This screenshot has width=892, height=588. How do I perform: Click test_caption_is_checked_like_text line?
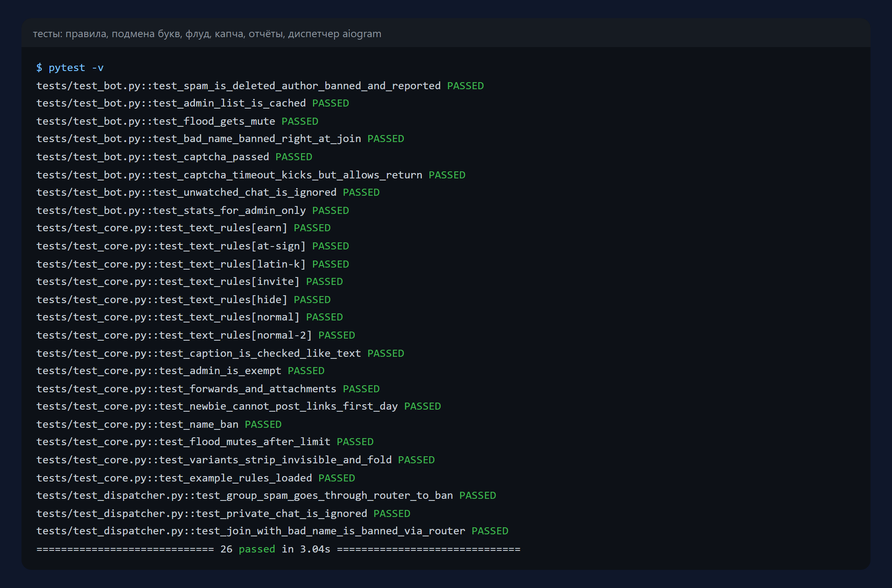(220, 353)
